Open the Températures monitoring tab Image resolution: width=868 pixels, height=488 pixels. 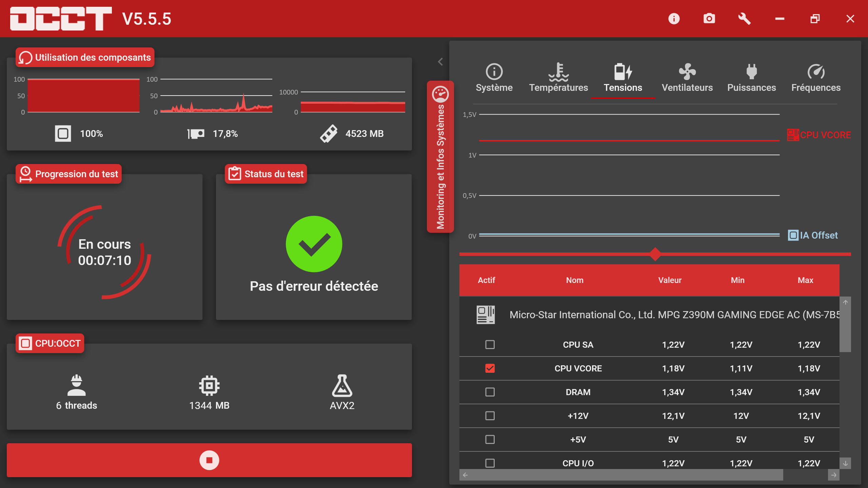(558, 78)
